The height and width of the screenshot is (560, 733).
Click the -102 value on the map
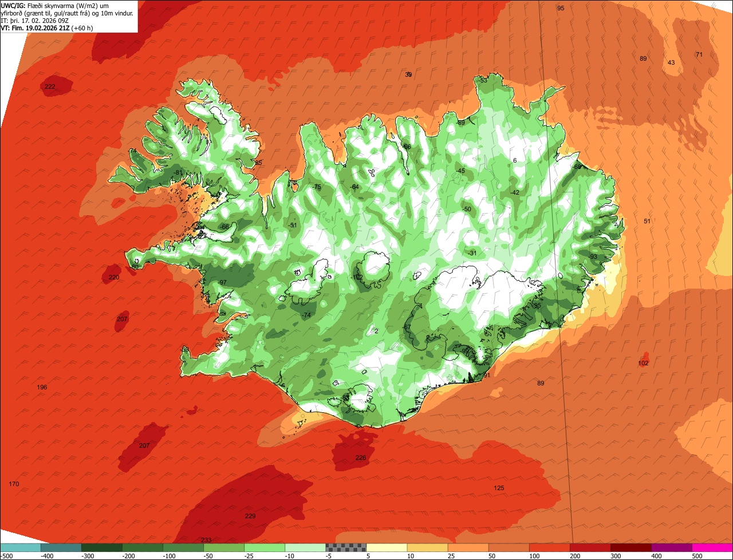(357, 277)
